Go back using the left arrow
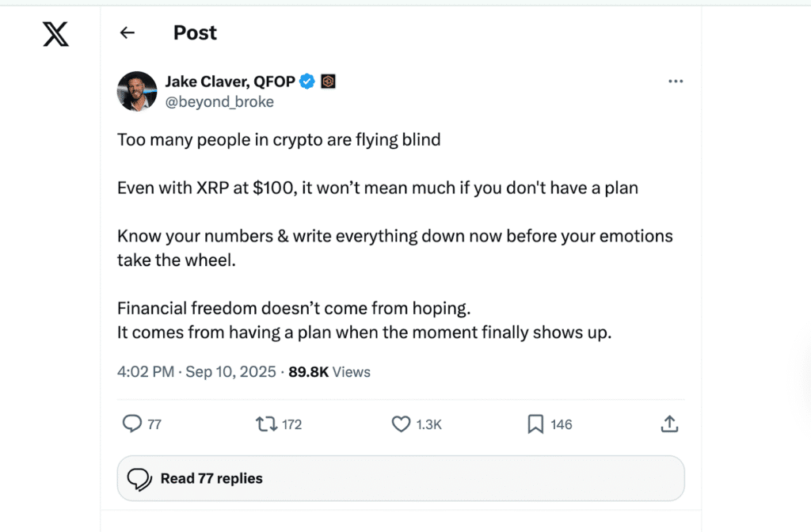 [x=127, y=32]
